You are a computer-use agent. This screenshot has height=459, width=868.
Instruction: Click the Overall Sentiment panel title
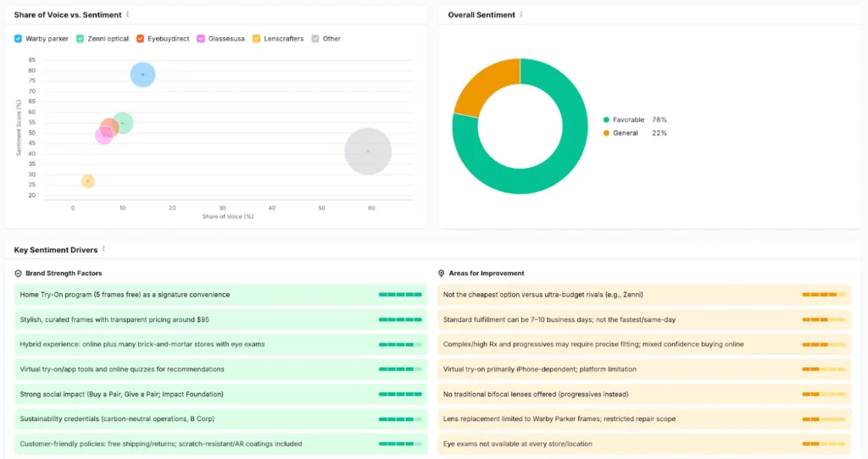point(481,15)
